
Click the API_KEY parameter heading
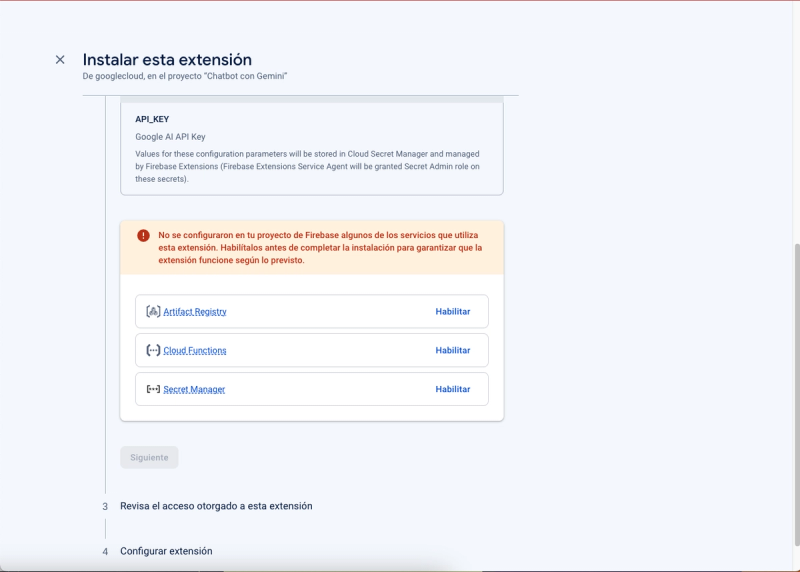pos(152,119)
